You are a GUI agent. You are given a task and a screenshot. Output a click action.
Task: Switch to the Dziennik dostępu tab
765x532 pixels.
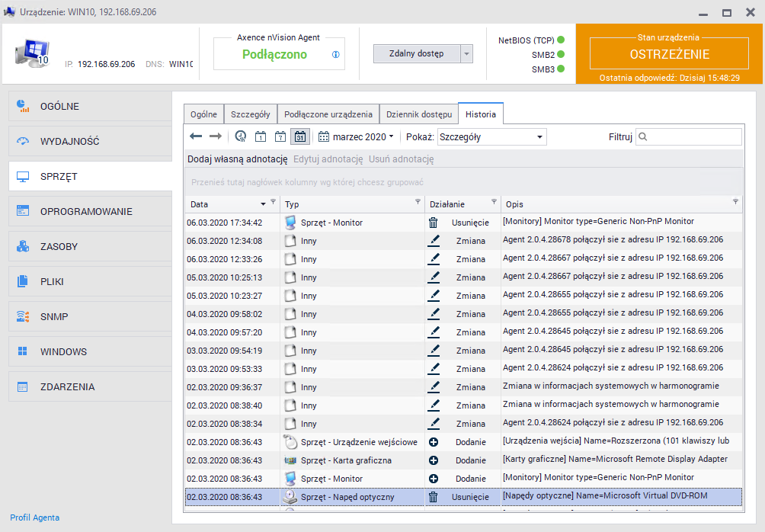coord(418,114)
